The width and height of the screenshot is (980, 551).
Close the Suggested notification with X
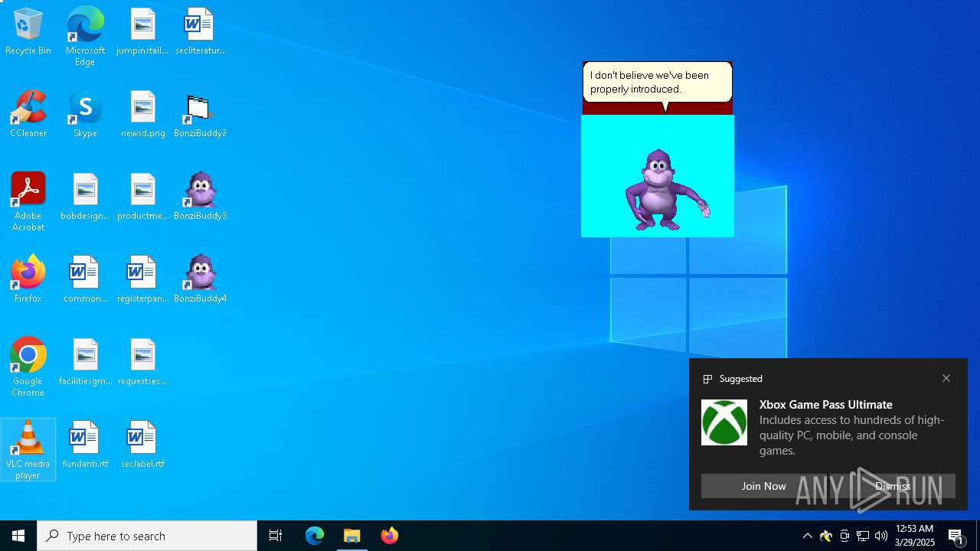[946, 378]
